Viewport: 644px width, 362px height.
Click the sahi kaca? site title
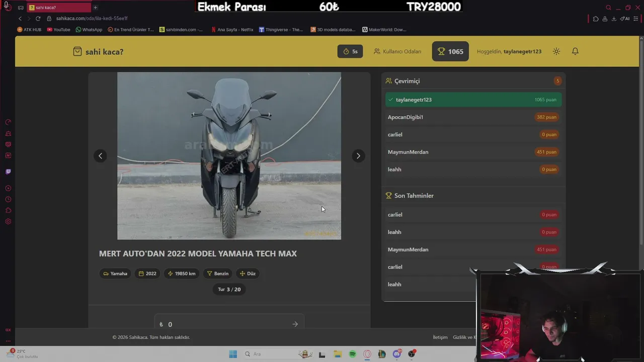[x=104, y=52]
